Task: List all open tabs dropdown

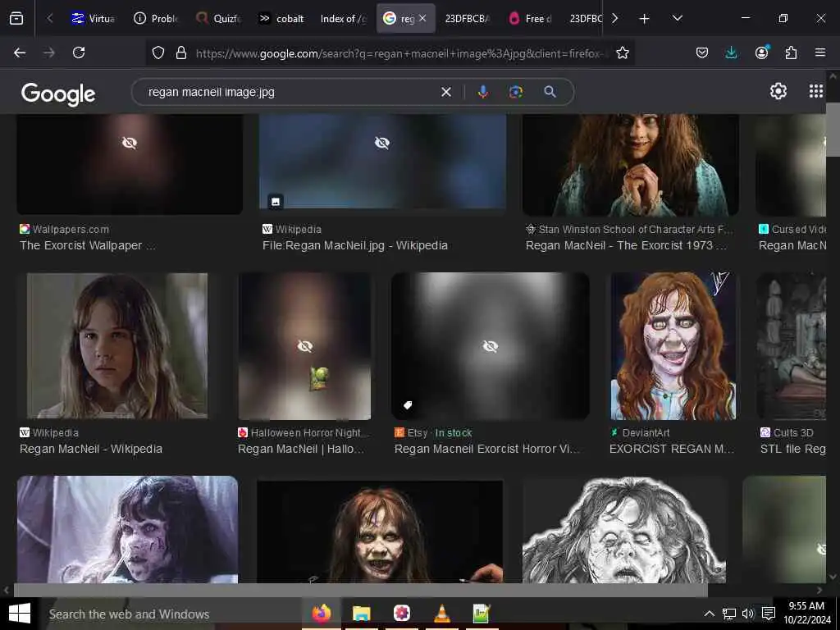Action: (677, 18)
